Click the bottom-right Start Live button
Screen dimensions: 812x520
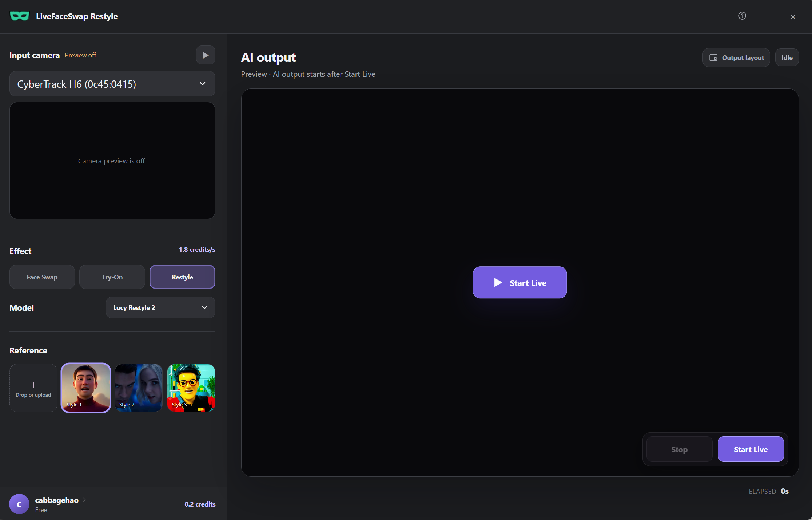pos(751,449)
